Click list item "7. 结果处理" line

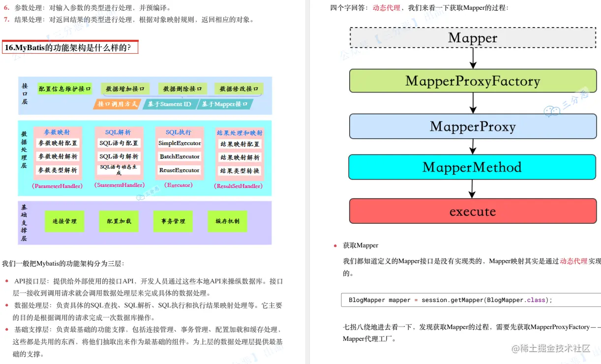(129, 20)
